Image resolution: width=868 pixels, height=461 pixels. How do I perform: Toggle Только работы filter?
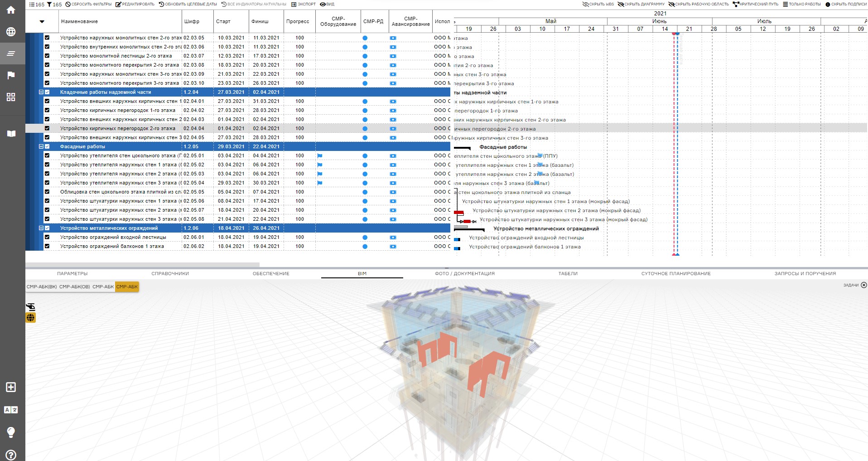[802, 4]
